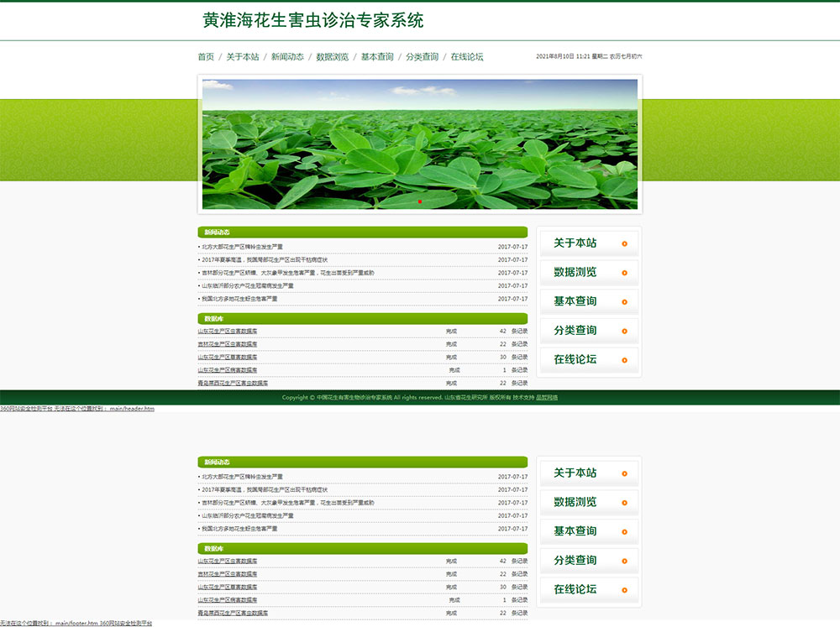Click the peanut field banner image
Image resolution: width=840 pixels, height=627 pixels.
(x=420, y=143)
